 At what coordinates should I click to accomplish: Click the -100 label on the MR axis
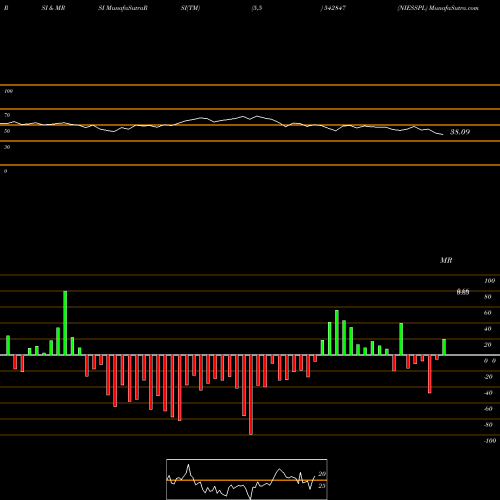tap(490, 441)
